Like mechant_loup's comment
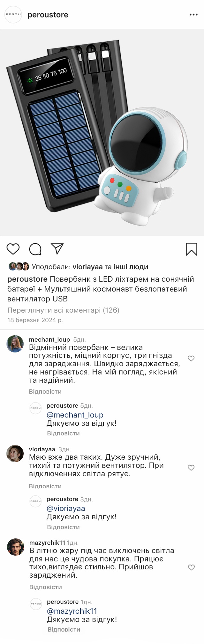Screen dimensions: 204x644 coord(191,359)
